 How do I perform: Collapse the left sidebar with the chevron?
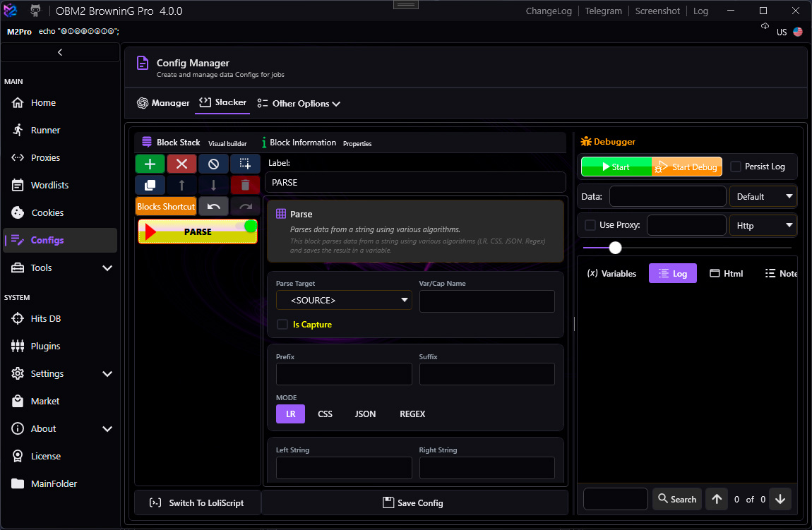coord(60,52)
